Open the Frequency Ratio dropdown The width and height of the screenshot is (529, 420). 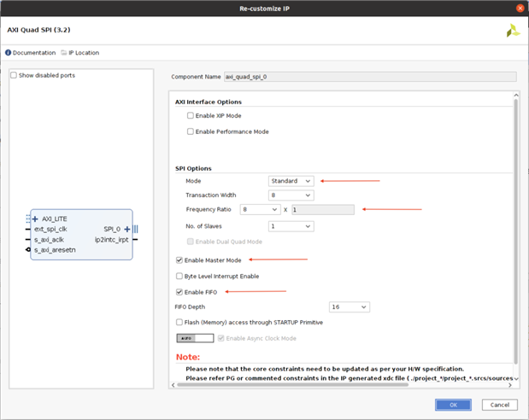(x=261, y=209)
